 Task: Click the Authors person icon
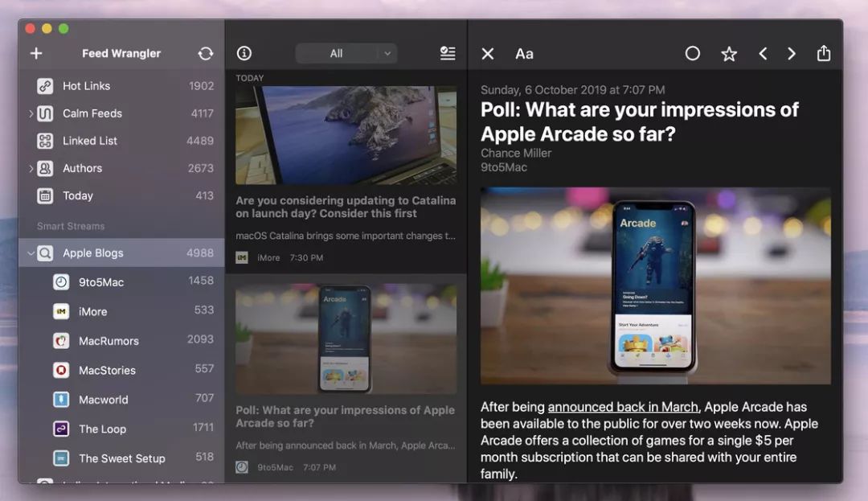click(45, 168)
